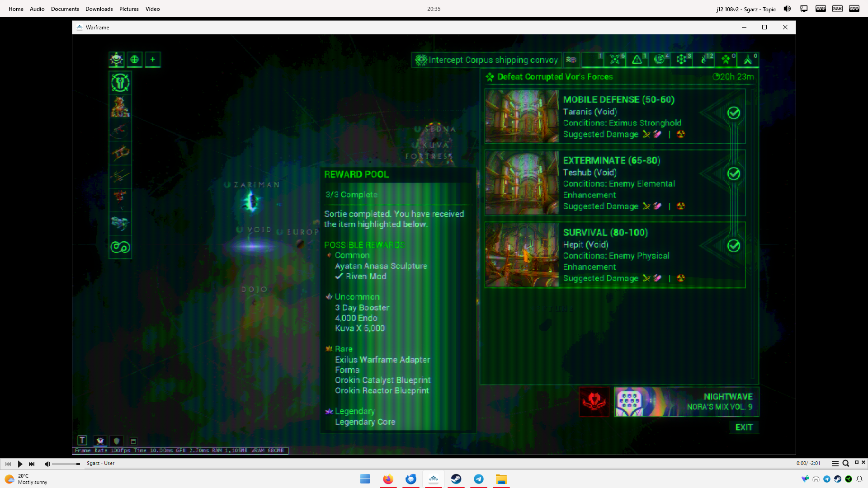Click the globe icon in the top left

point(134,60)
